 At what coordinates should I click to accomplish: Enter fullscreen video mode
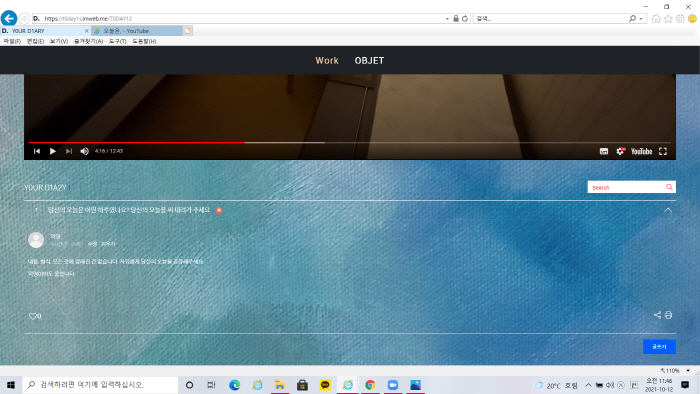pyautogui.click(x=663, y=151)
